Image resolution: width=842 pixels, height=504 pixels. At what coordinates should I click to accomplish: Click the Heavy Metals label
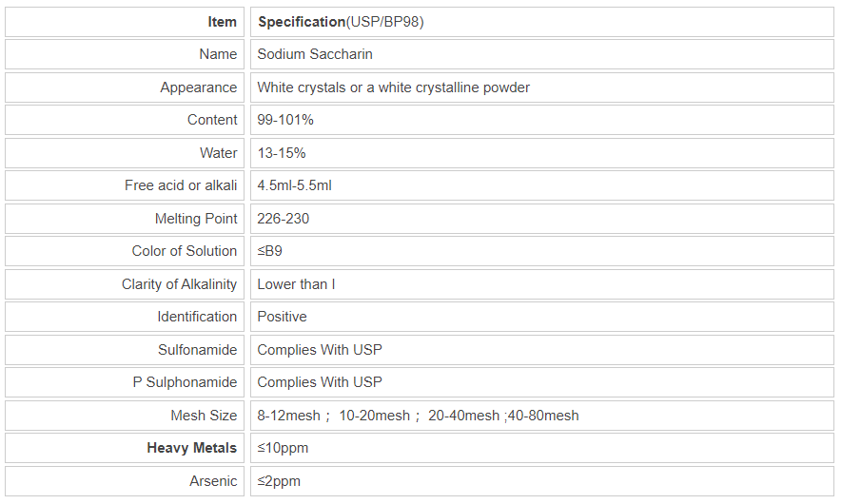[191, 448]
